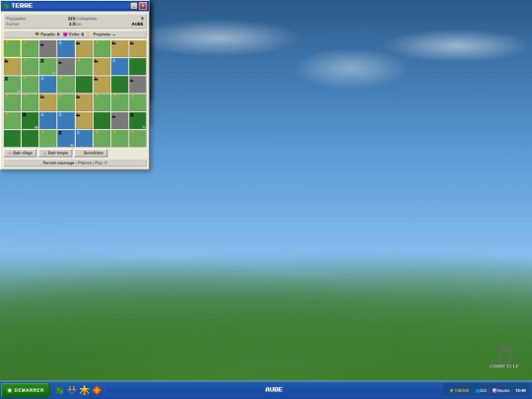Image resolution: width=532 pixels, height=399 pixels.
Task: Select the blue water tile with a village marker
Action: (66, 139)
